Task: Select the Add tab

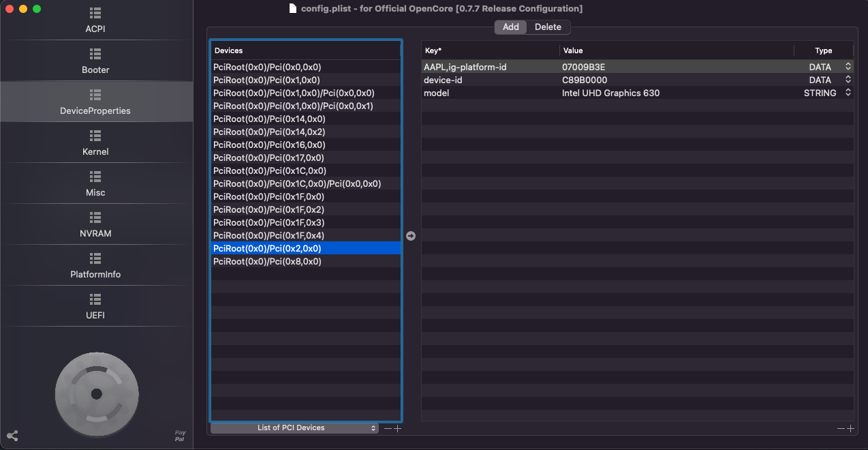Action: [x=511, y=27]
